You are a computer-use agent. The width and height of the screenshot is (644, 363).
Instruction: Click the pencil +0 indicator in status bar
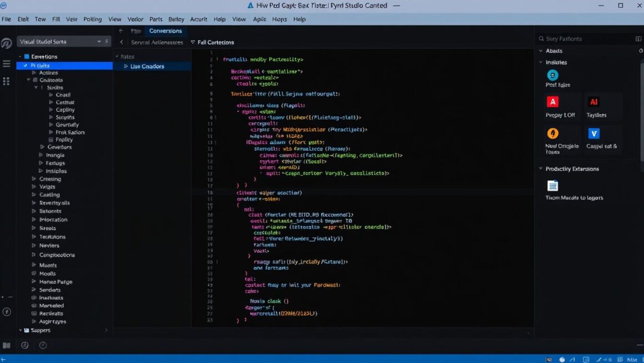pos(604,359)
